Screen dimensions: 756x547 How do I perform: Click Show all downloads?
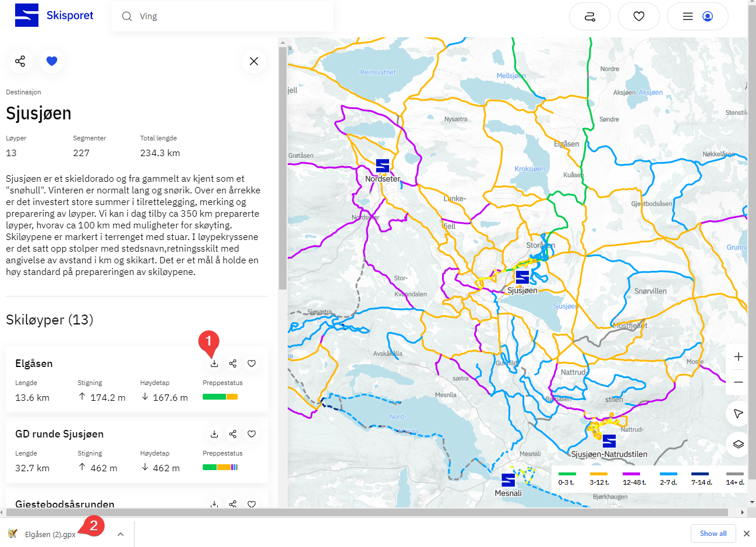click(713, 534)
